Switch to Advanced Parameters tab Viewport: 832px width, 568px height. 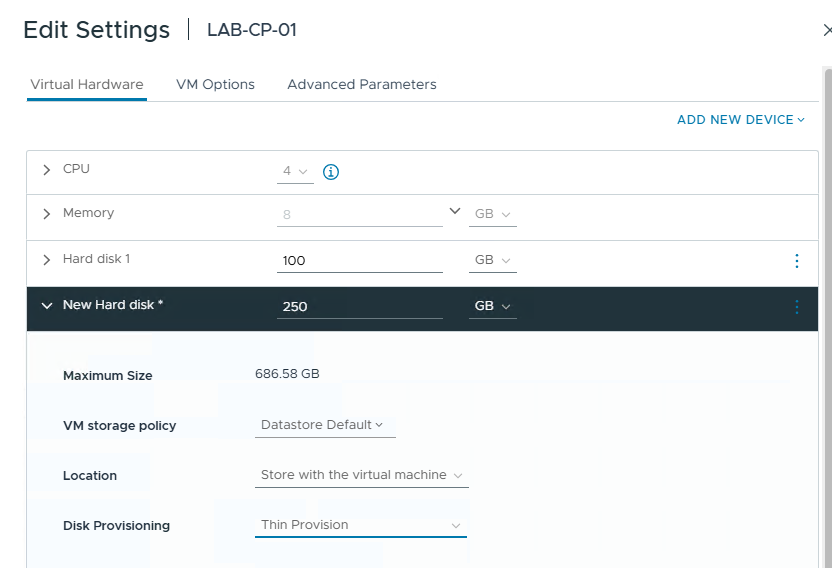pyautogui.click(x=362, y=85)
